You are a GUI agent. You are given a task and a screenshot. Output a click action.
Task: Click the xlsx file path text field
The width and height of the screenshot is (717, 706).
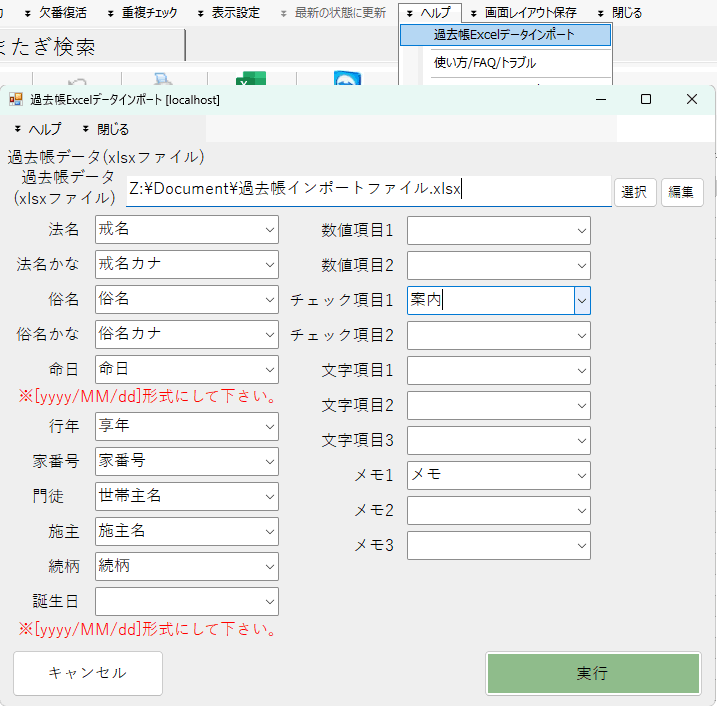click(367, 190)
